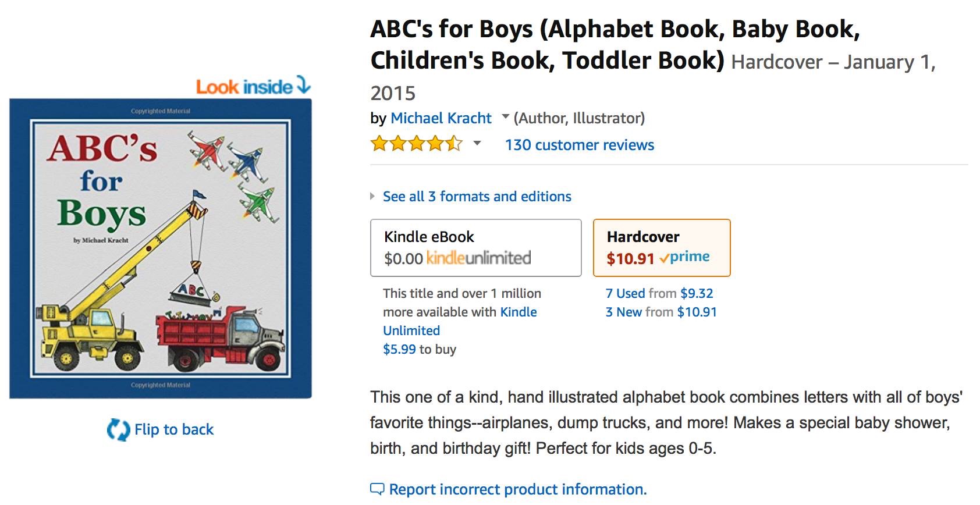View the 130 customer reviews
The width and height of the screenshot is (980, 505).
click(x=579, y=145)
